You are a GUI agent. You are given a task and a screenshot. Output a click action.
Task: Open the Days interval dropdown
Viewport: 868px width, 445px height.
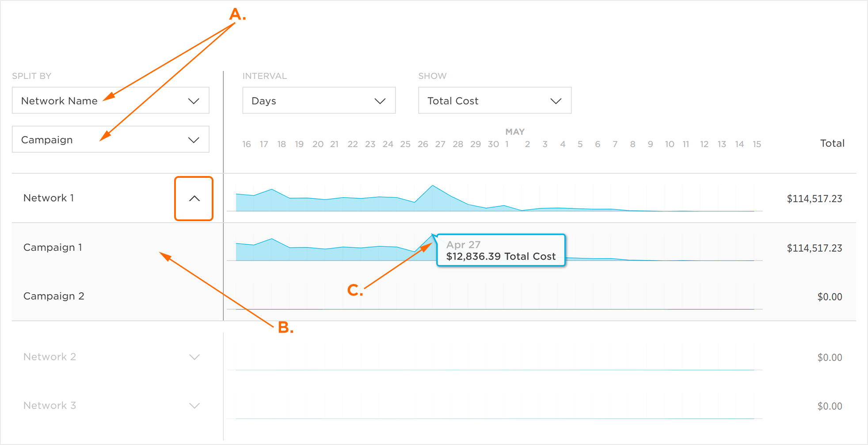tap(319, 100)
